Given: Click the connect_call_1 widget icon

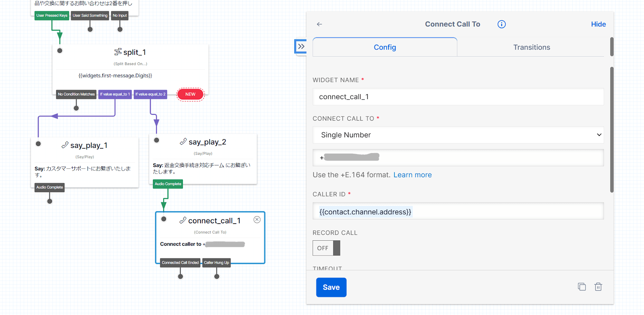Looking at the screenshot, I should pyautogui.click(x=183, y=220).
